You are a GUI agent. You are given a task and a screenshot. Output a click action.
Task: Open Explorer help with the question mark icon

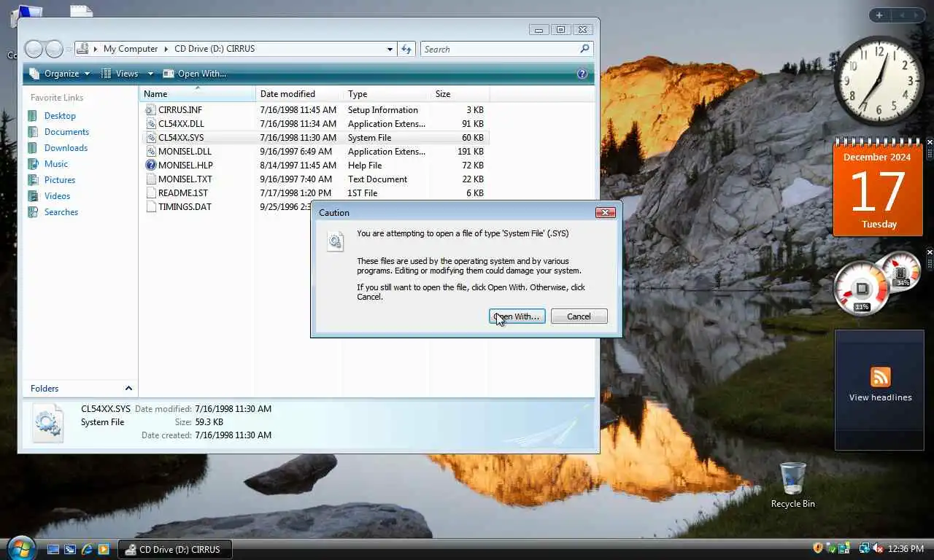[582, 74]
